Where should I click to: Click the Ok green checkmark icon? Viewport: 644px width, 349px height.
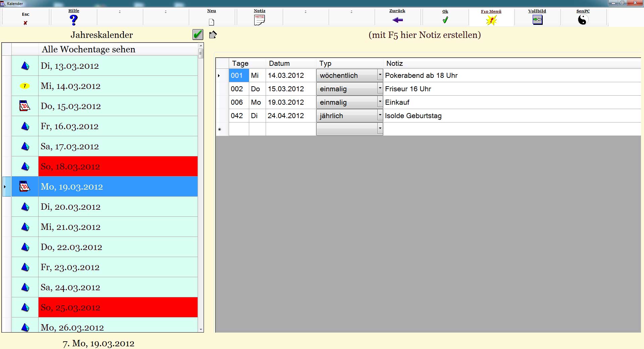[445, 20]
